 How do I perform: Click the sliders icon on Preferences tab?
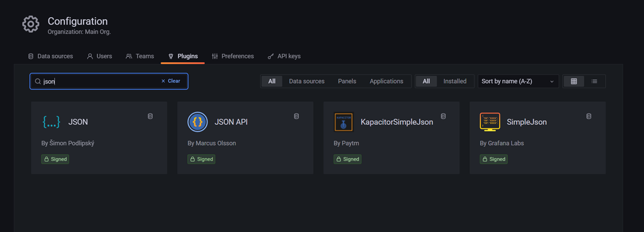(215, 56)
